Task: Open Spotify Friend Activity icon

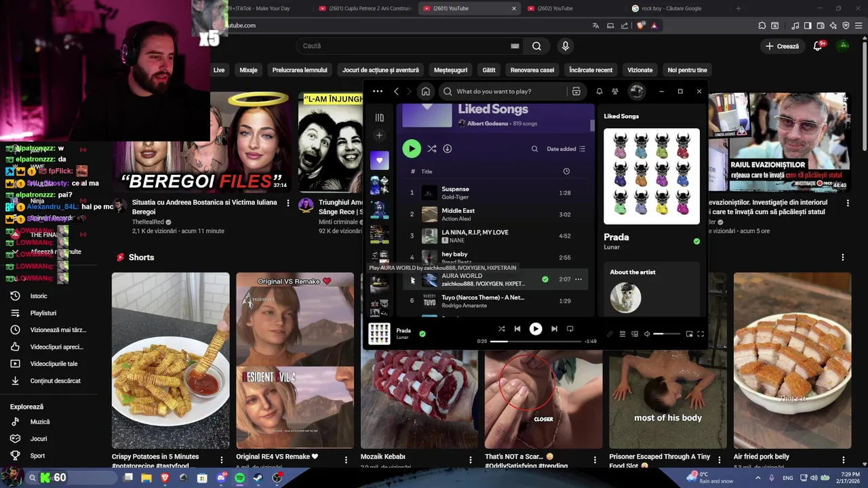Action: [615, 91]
